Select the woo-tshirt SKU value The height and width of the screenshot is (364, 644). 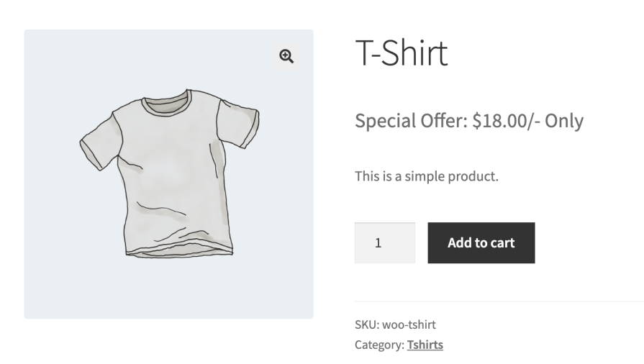click(x=409, y=324)
